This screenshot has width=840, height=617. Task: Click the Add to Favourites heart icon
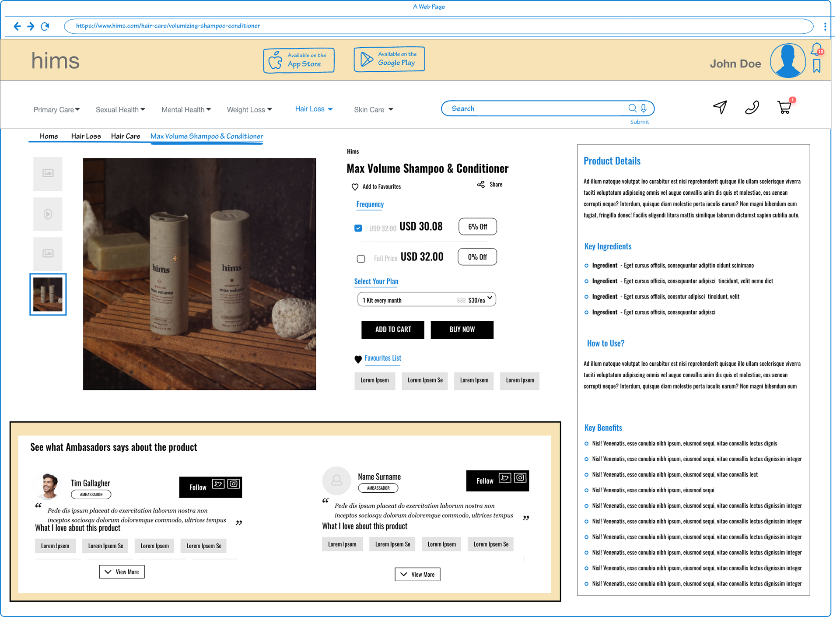[x=355, y=187]
